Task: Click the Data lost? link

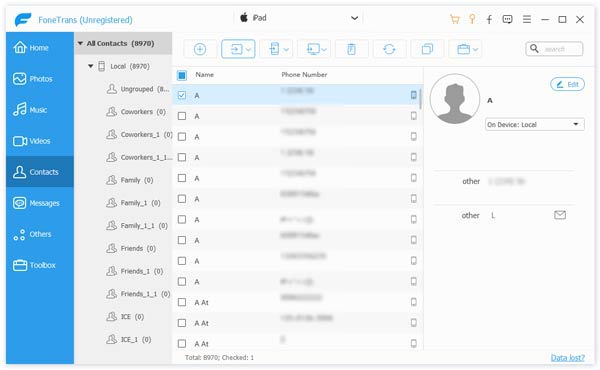Action: pos(567,358)
